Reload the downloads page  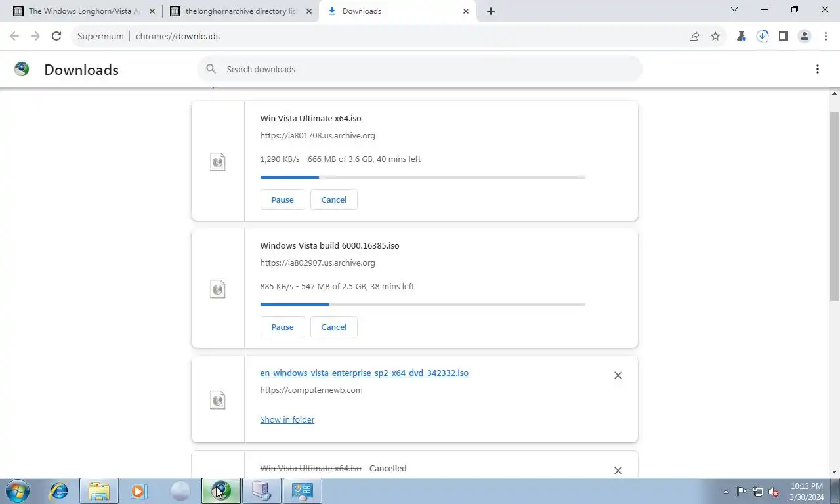click(56, 36)
